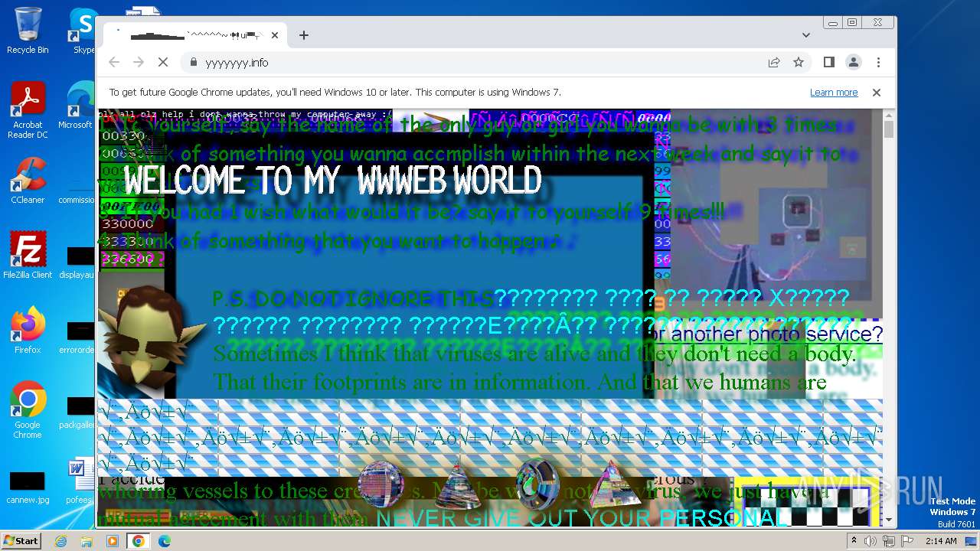Screen dimensions: 980x551
Task: Bookmark this page with the star icon
Action: tap(799, 62)
